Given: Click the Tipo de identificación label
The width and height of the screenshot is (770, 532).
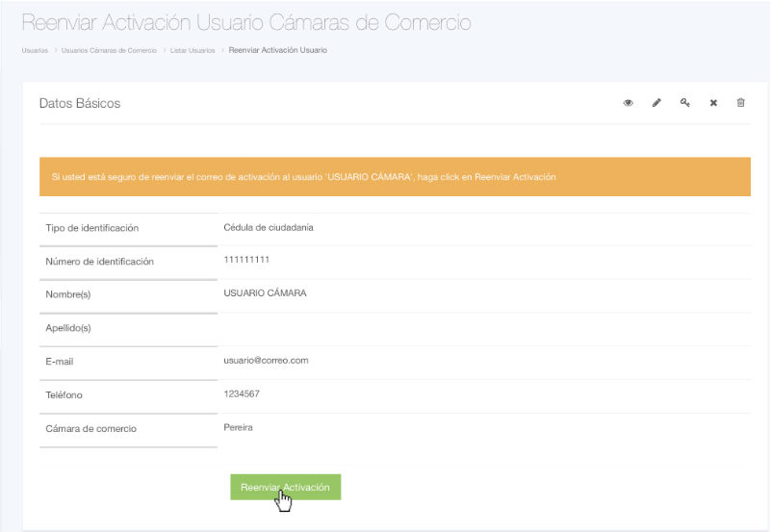Looking at the screenshot, I should tap(92, 228).
